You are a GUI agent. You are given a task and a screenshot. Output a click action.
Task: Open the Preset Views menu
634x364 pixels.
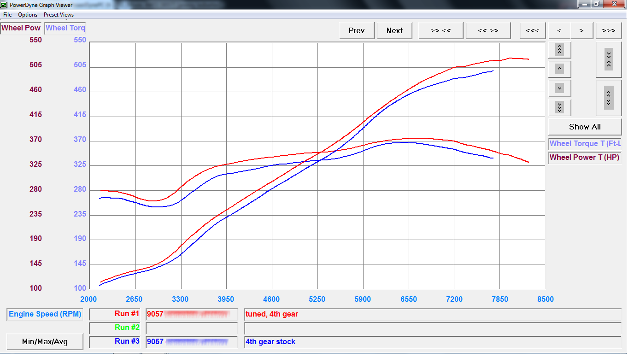tap(59, 15)
